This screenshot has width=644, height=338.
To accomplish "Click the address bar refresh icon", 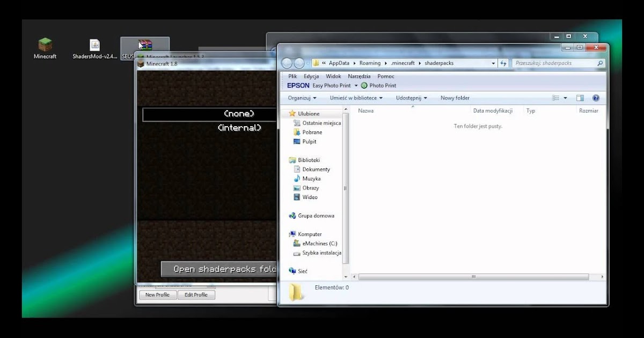I will pyautogui.click(x=503, y=63).
